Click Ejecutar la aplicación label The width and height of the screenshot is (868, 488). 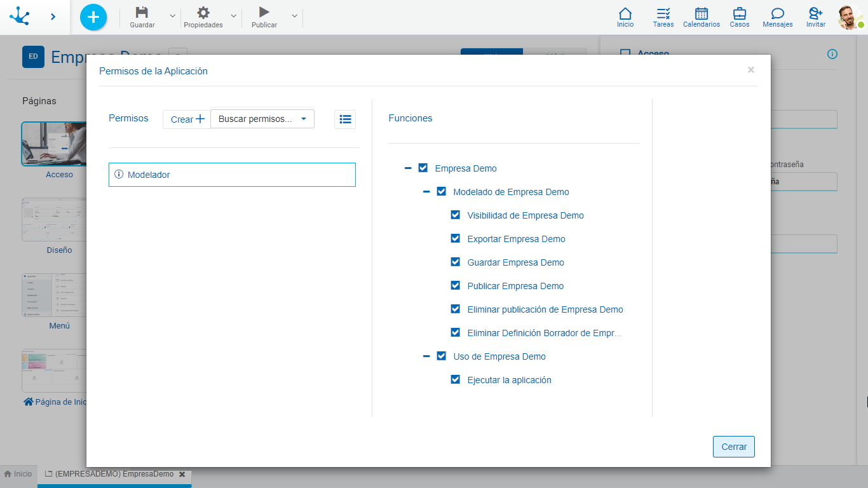[510, 380]
